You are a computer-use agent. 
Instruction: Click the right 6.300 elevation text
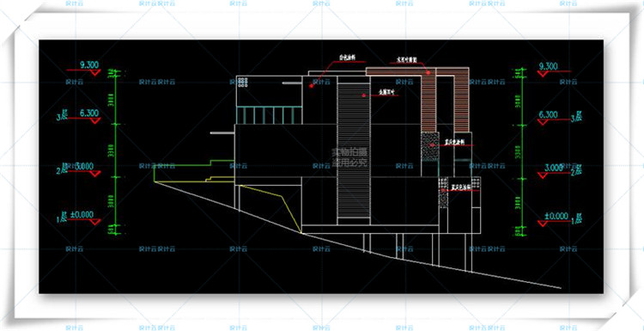pyautogui.click(x=548, y=114)
